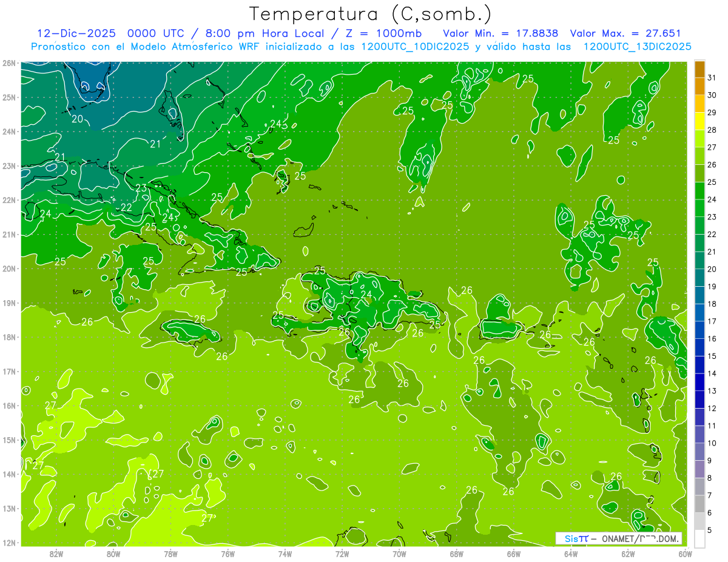
Task: Click longitude axis label "76W"
Action: (x=227, y=554)
